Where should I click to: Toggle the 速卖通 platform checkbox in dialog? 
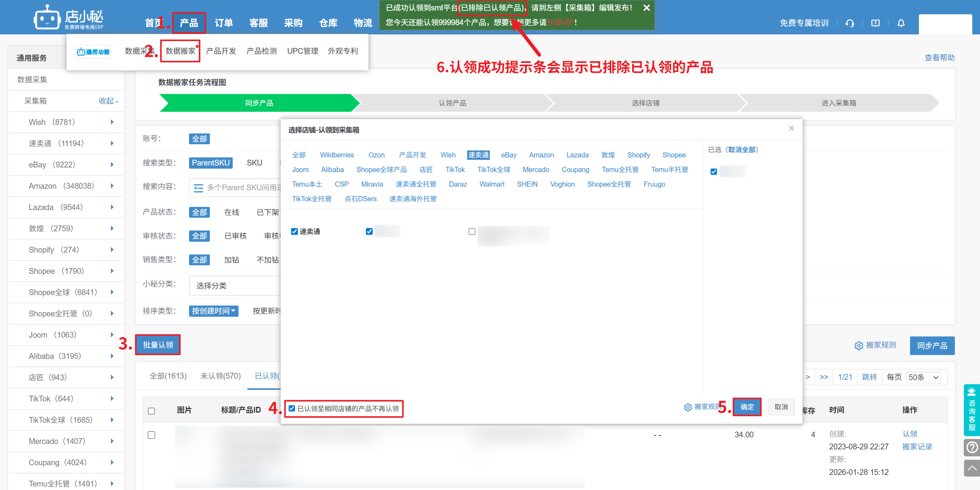point(295,231)
